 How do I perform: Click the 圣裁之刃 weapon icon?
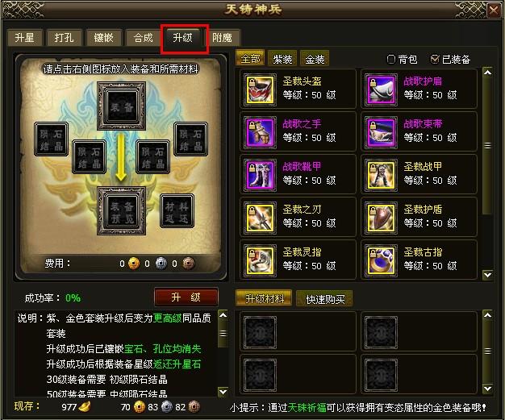tap(260, 218)
